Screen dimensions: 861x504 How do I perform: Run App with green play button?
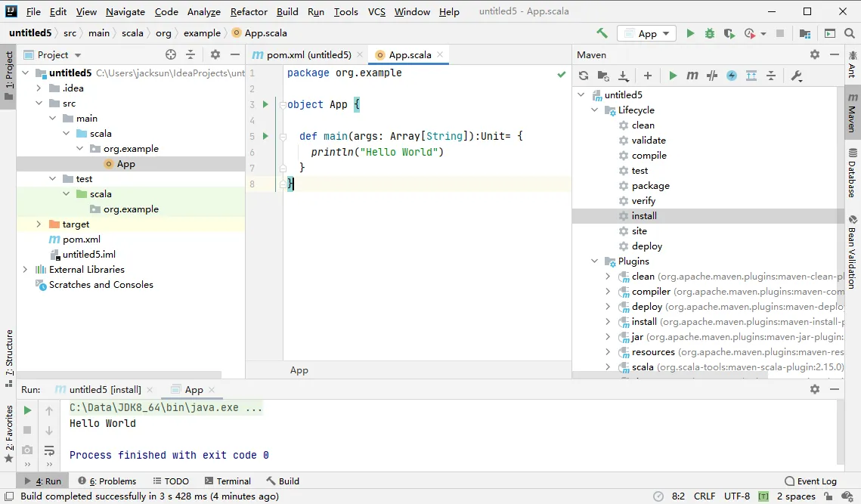coord(690,33)
